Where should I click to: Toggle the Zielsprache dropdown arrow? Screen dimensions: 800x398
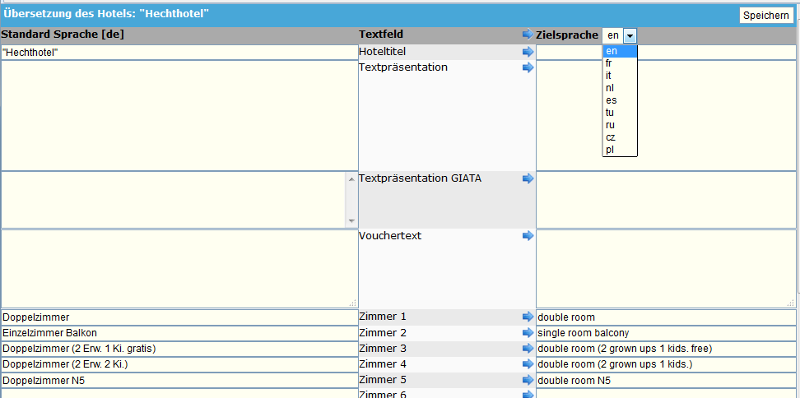630,36
